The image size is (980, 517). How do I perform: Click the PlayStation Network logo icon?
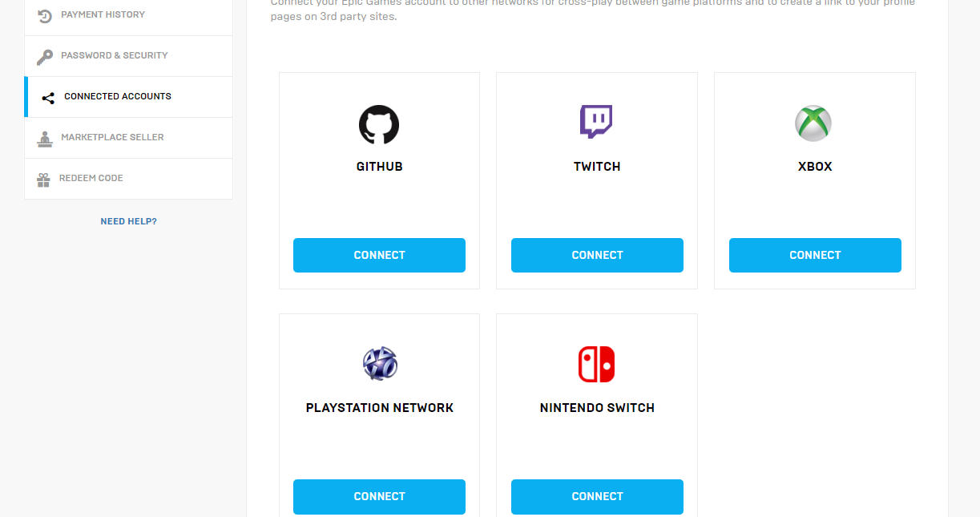(380, 364)
